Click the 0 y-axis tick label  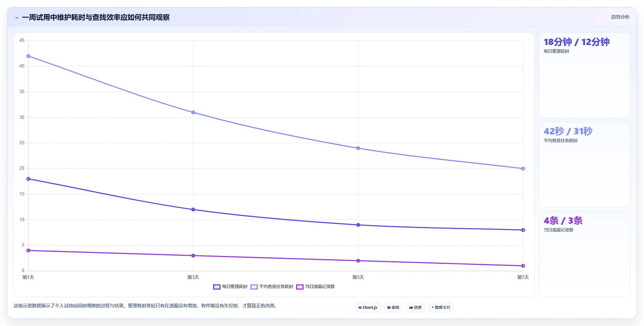23,271
